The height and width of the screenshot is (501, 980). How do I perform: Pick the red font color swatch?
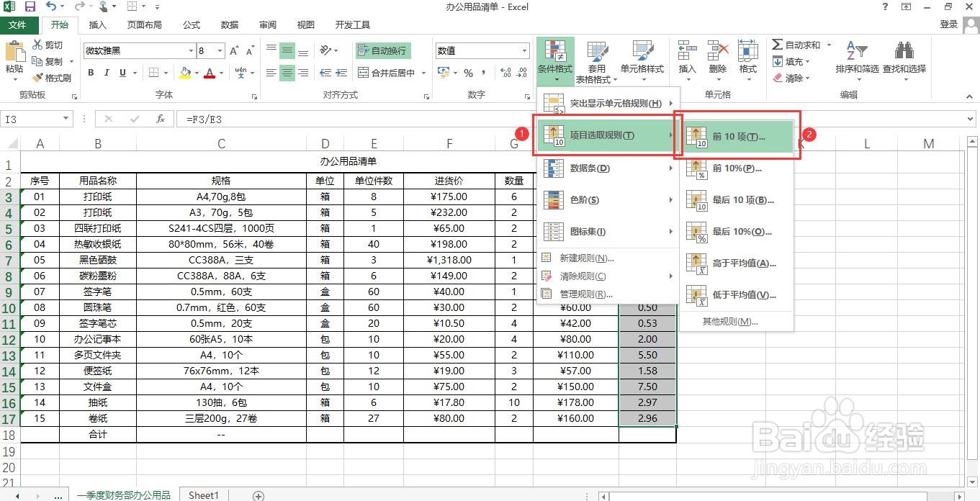208,73
